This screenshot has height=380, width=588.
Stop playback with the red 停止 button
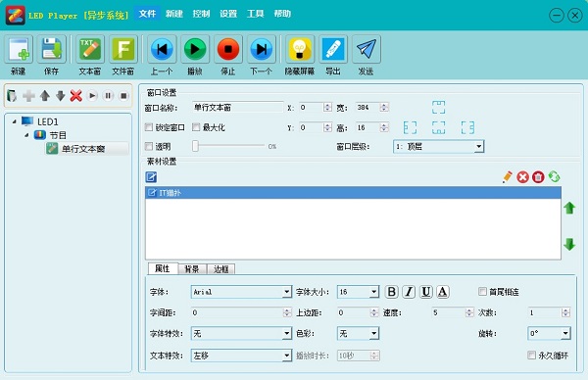click(228, 49)
